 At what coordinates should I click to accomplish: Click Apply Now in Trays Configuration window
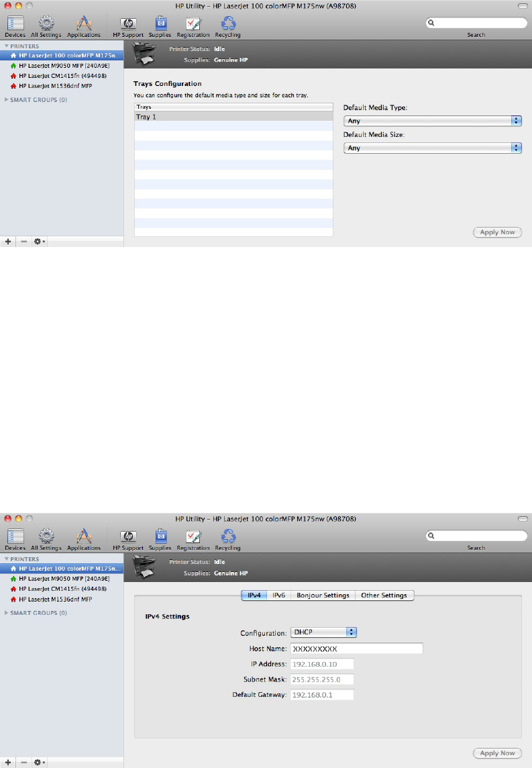(x=497, y=232)
